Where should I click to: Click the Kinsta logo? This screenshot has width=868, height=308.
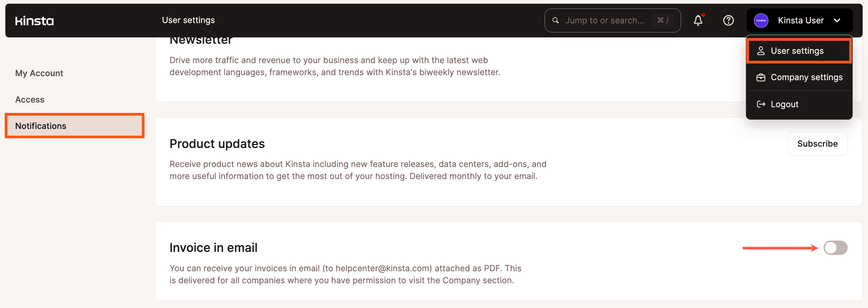click(x=34, y=21)
